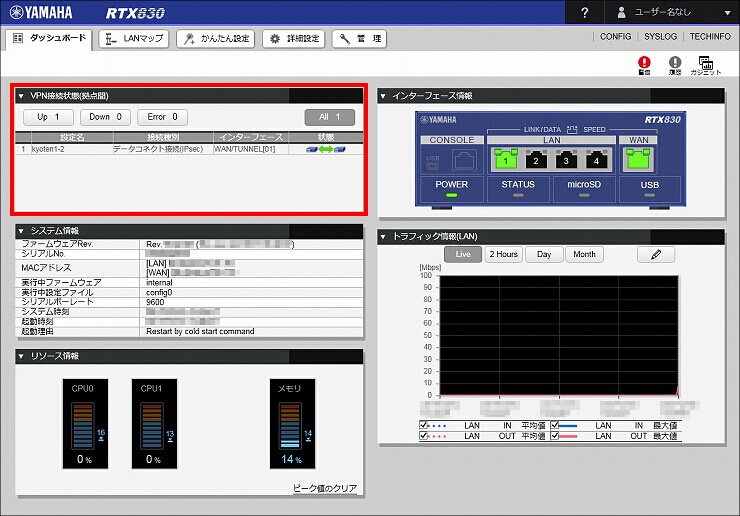Click the CPU1 usage meter
Image resolution: width=740 pixels, height=516 pixels.
[x=154, y=424]
